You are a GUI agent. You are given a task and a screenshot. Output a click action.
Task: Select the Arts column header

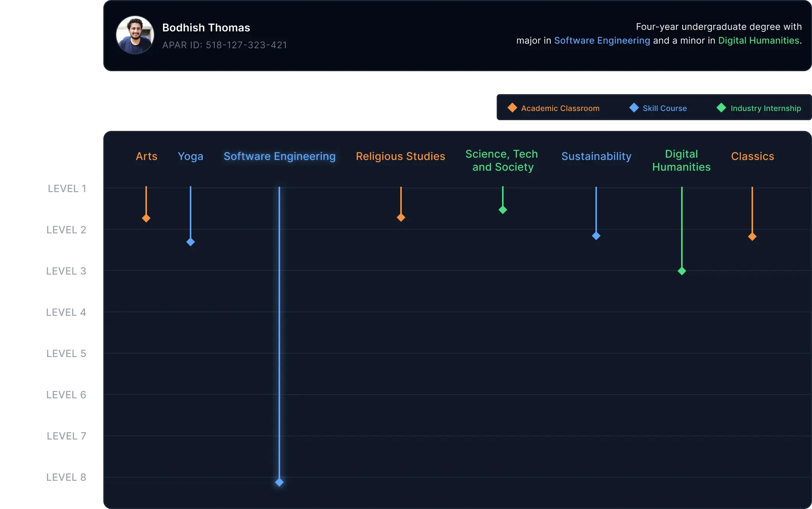tap(147, 156)
